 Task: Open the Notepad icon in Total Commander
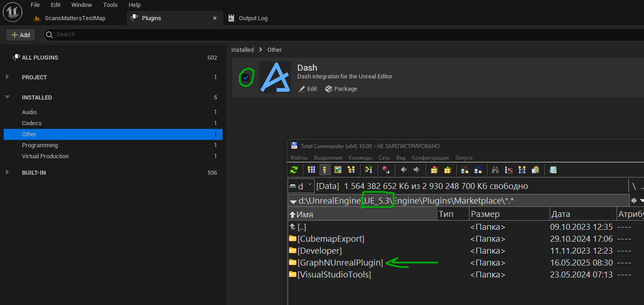pyautogui.click(x=553, y=170)
